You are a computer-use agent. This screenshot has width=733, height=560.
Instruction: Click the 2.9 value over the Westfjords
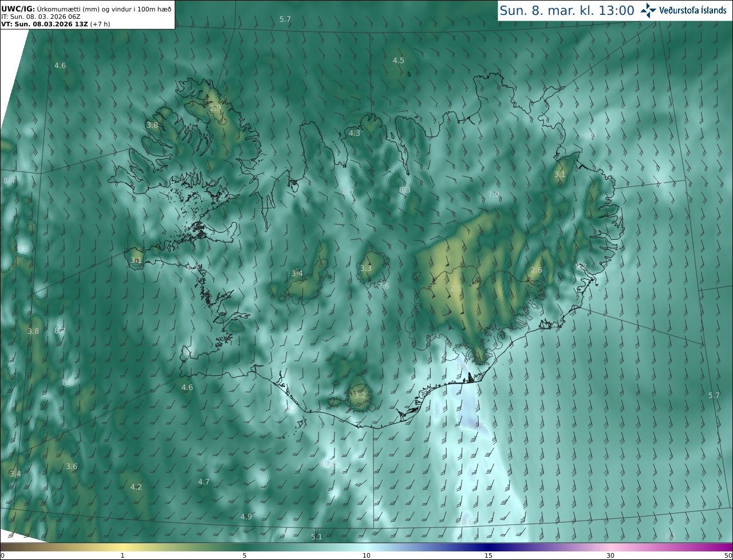[x=215, y=108]
